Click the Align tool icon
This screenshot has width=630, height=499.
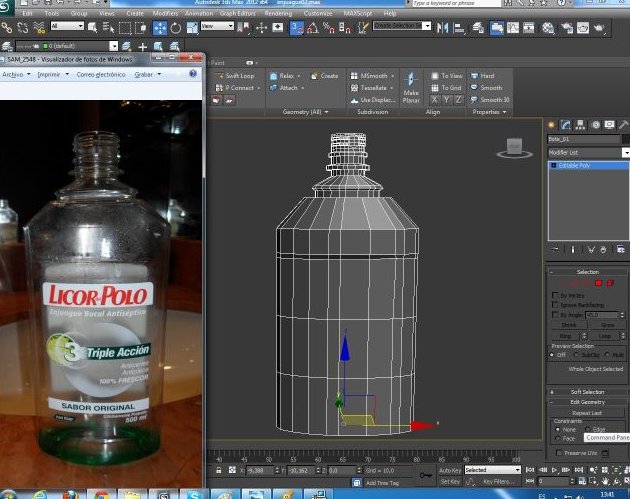[x=459, y=28]
